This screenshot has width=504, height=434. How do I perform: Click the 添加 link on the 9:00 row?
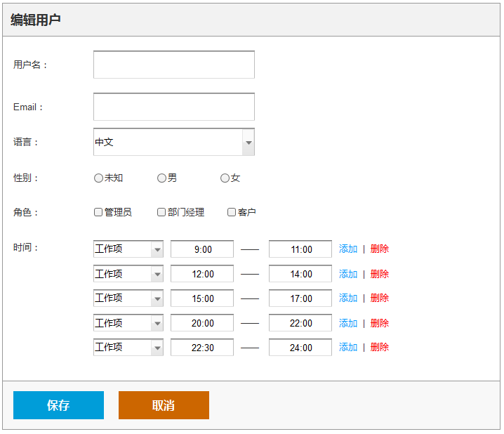[x=348, y=249]
